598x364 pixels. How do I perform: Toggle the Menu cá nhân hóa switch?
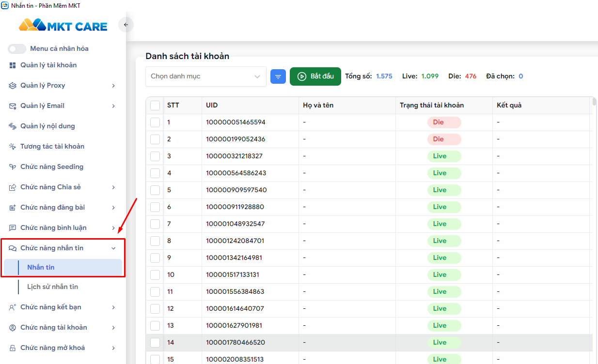pyautogui.click(x=17, y=49)
